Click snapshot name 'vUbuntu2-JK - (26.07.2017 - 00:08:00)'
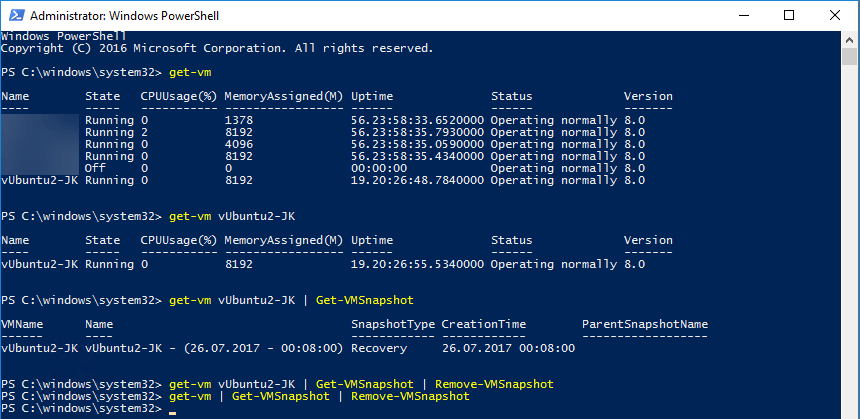This screenshot has width=860, height=419. click(214, 348)
